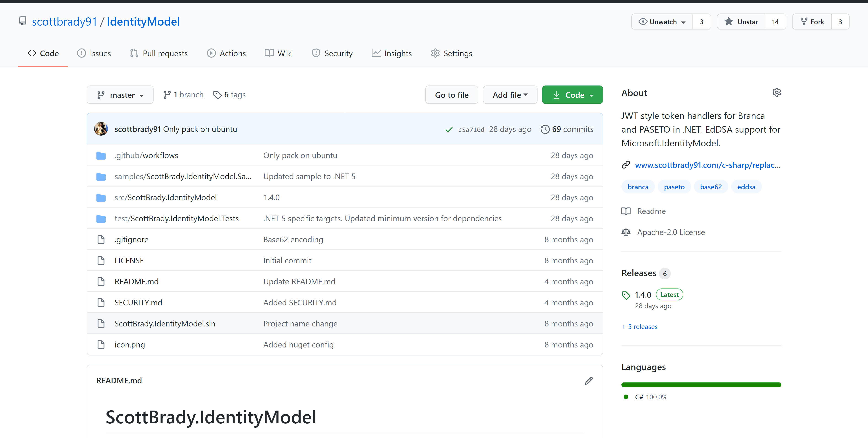Open the green Code download dropdown
The height and width of the screenshot is (438, 868).
tap(572, 95)
